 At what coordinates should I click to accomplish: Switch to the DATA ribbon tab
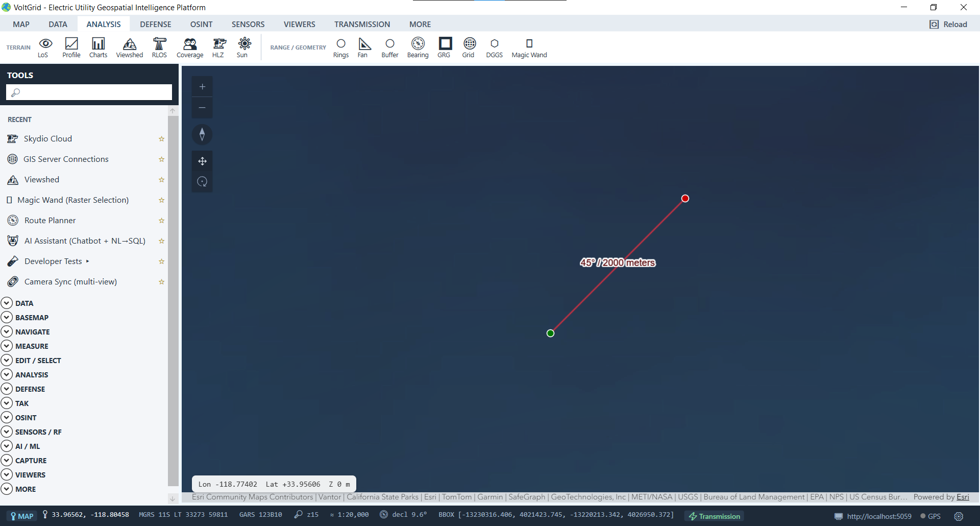(58, 24)
